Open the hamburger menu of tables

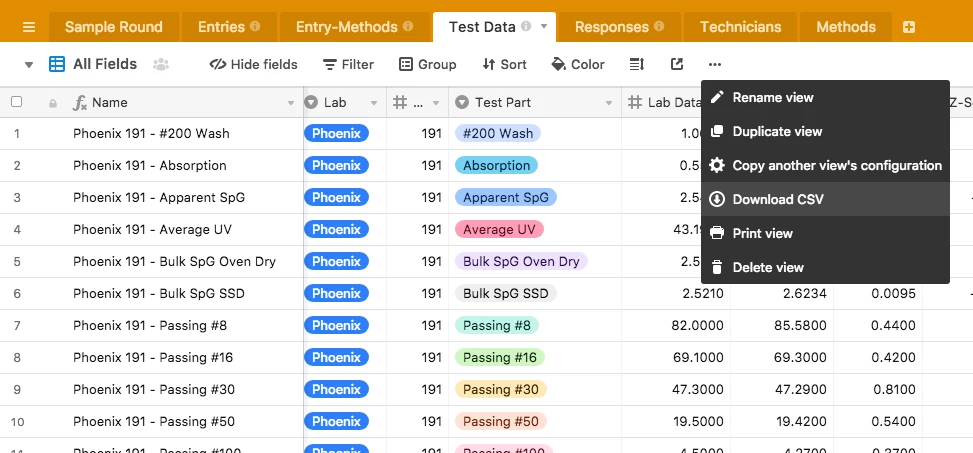coord(29,27)
